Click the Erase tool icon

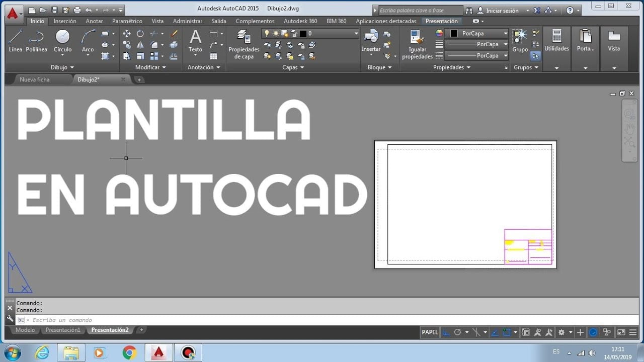(174, 34)
